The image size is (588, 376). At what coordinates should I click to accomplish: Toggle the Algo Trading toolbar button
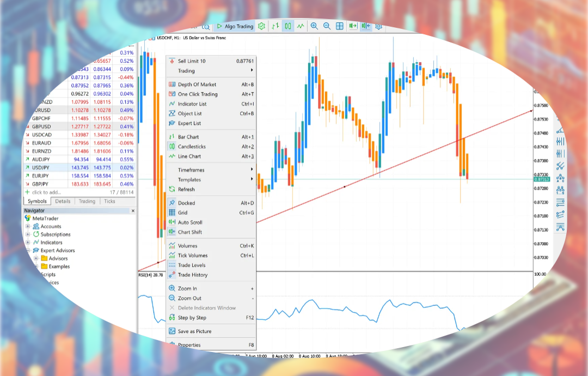click(235, 26)
